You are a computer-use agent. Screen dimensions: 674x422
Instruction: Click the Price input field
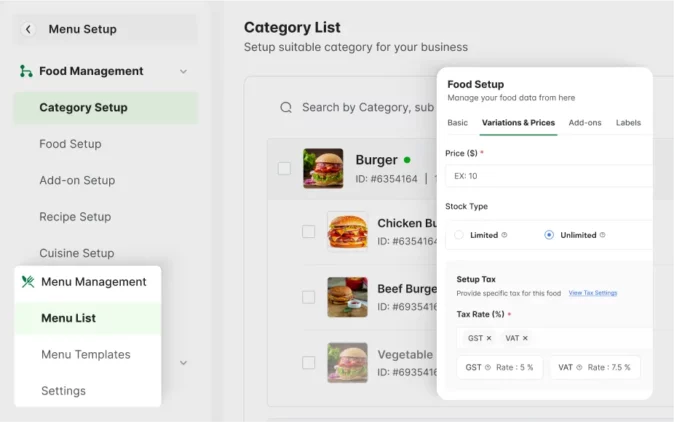[548, 176]
